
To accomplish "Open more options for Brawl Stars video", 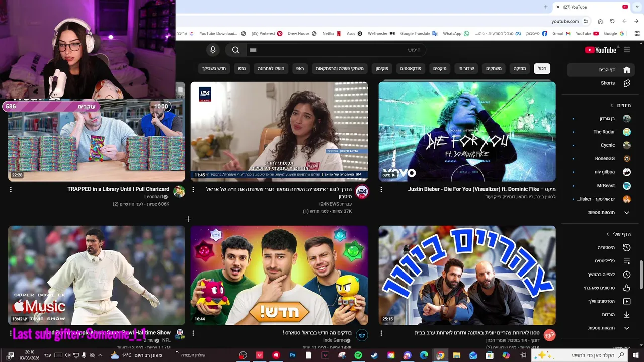I will tap(193, 333).
